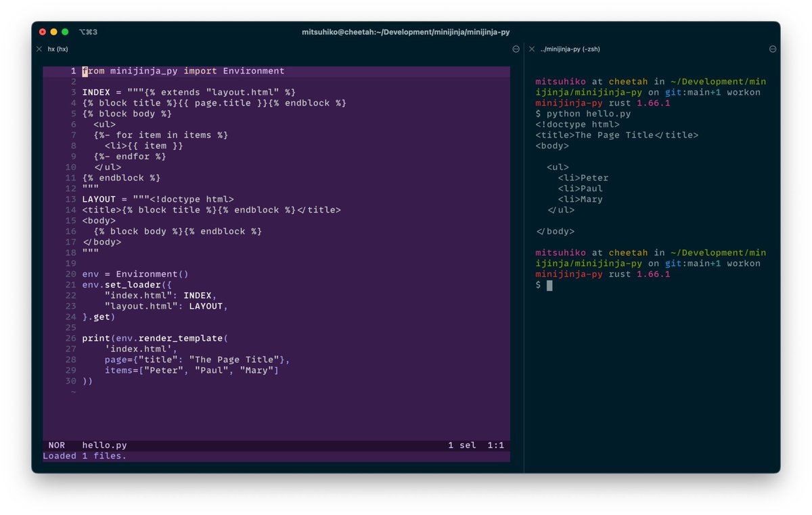Click the ⌥⌘3 window shortcut indicator

[88, 32]
